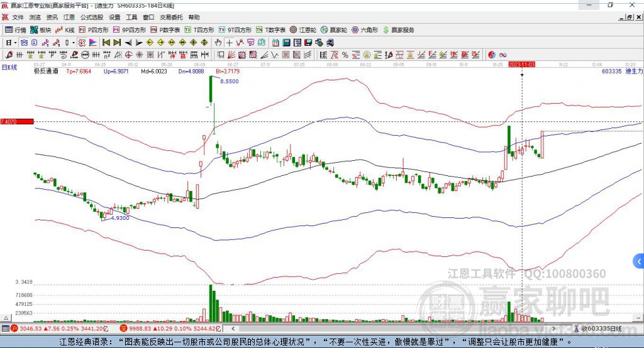Expand the blue side panel chevron
This screenshot has width=644, height=348.
click(x=639, y=261)
